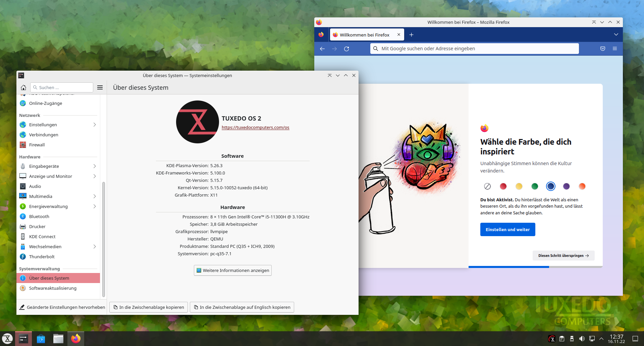The width and height of the screenshot is (644, 346).
Task: Open TUXEDO Control Center tray icon
Action: coord(552,339)
